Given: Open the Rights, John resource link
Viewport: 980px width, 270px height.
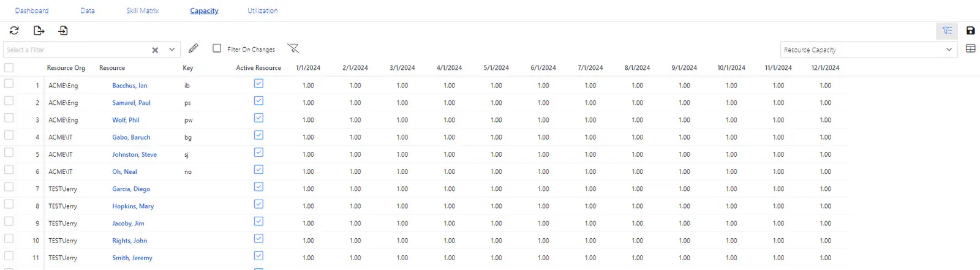Looking at the screenshot, I should tap(129, 241).
